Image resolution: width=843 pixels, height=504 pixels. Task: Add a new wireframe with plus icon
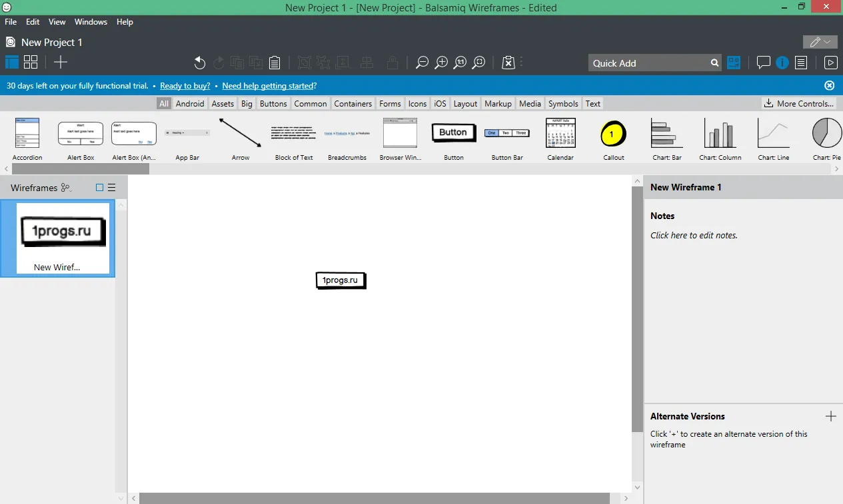61,62
